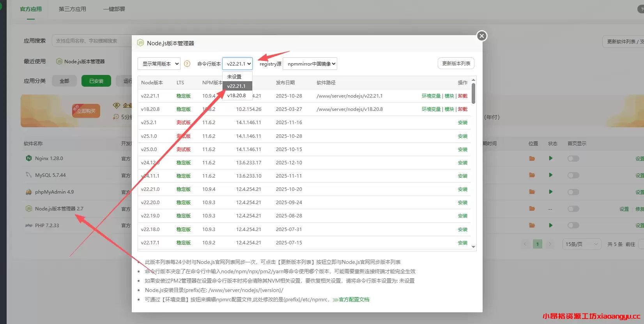Image resolution: width=644 pixels, height=324 pixels.
Task: Click the PHP app icon
Action: pyautogui.click(x=28, y=226)
